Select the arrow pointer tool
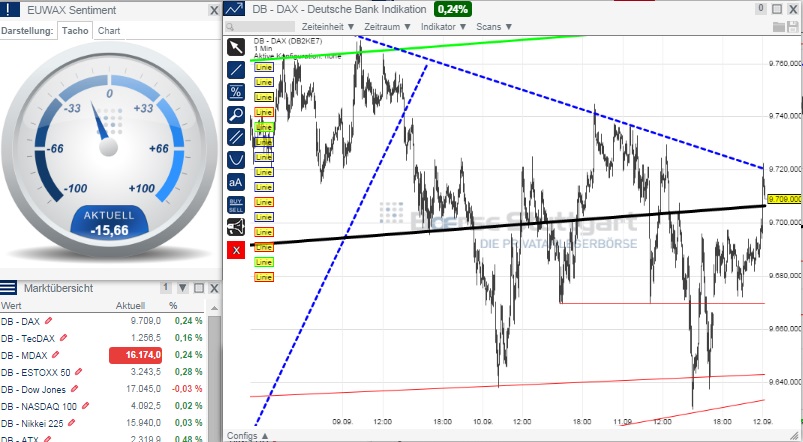The height and width of the screenshot is (442, 803). (236, 47)
